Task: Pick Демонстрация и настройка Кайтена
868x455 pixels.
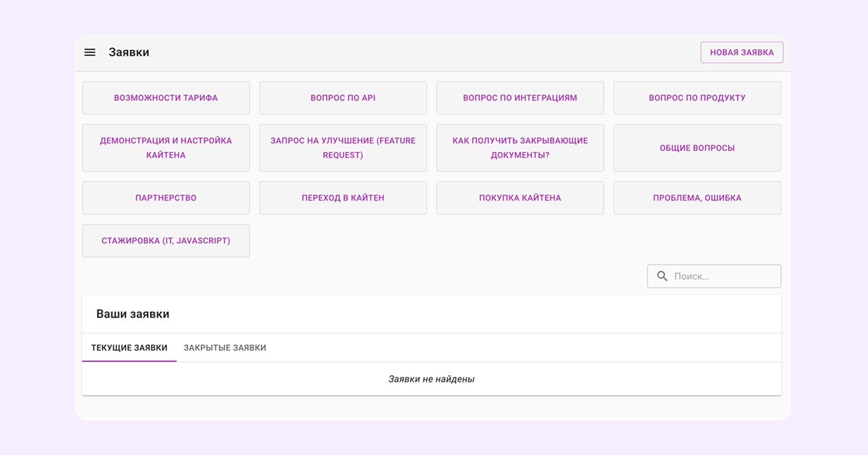Action: (x=166, y=148)
